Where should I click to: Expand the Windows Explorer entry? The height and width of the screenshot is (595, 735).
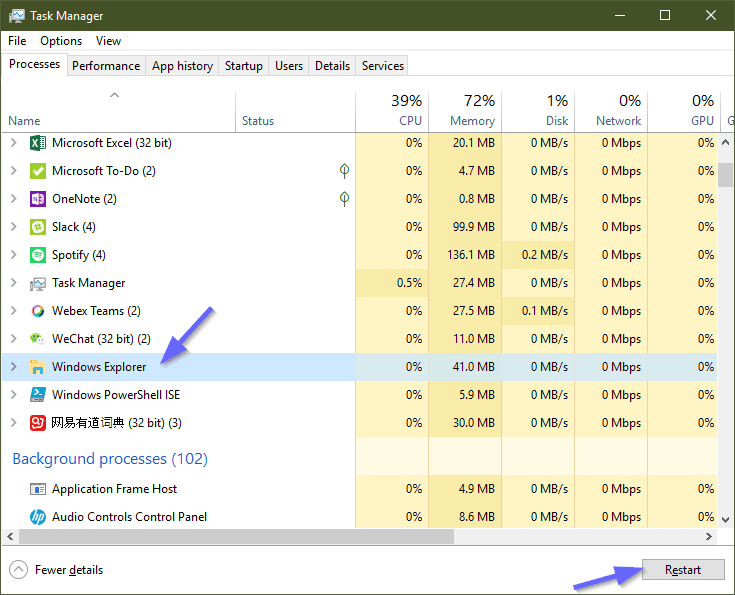pos(13,367)
